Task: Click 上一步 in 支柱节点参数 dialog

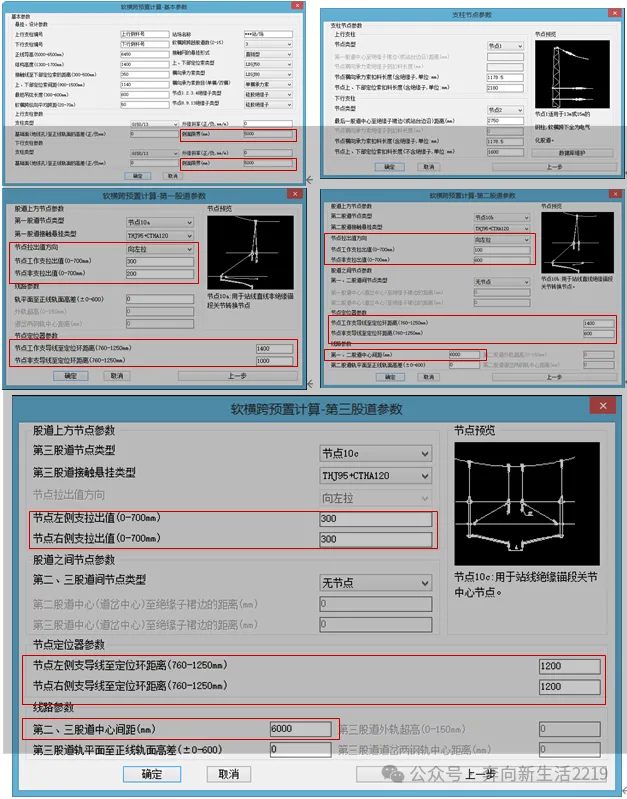Action: pos(555,167)
